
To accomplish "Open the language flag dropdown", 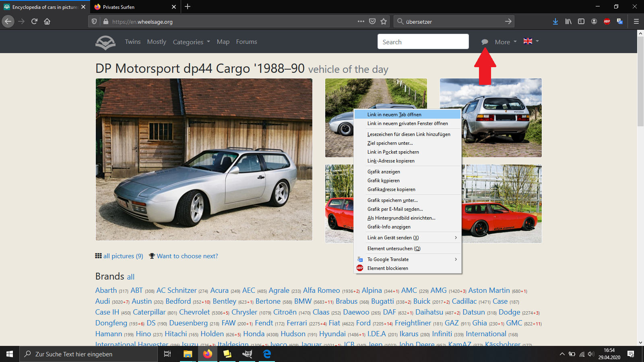I will pos(531,41).
